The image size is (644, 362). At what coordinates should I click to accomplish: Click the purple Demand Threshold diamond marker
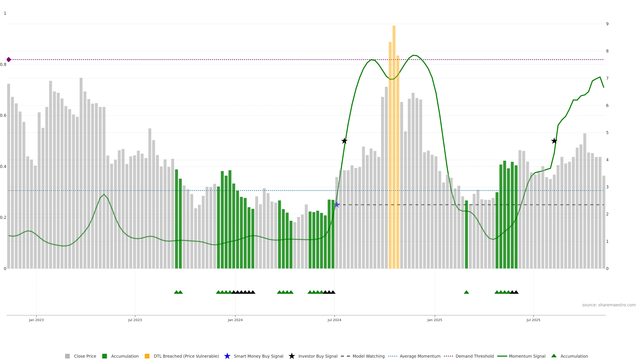click(x=9, y=59)
